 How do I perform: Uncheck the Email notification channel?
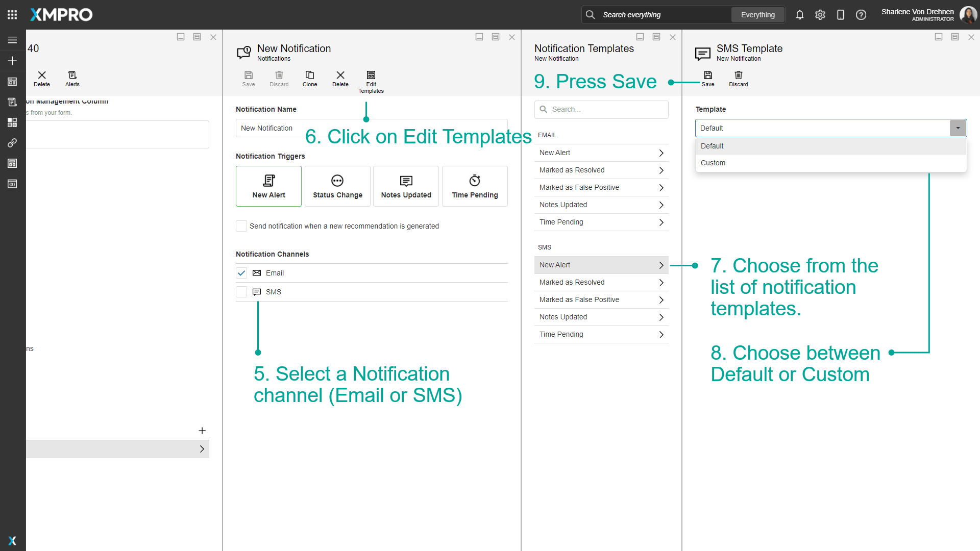[x=241, y=273]
